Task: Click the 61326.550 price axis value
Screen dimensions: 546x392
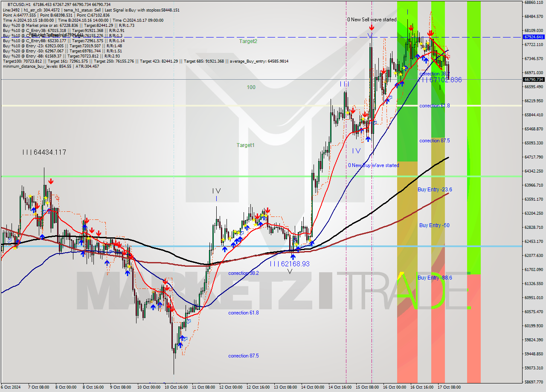Action: [534, 284]
